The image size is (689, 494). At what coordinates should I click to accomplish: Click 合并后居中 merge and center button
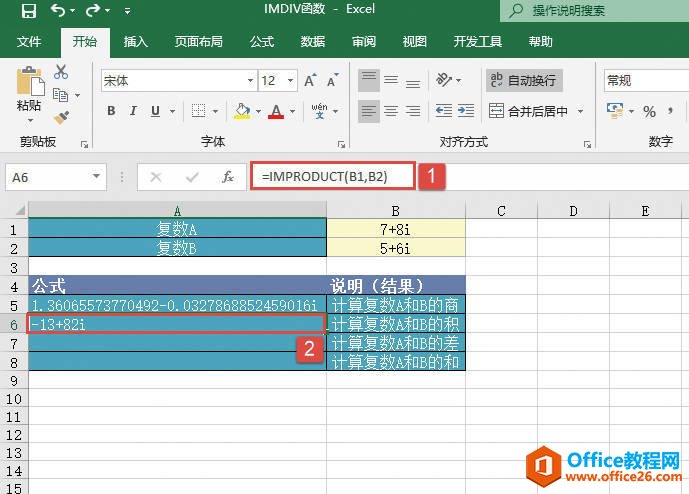pyautogui.click(x=529, y=111)
